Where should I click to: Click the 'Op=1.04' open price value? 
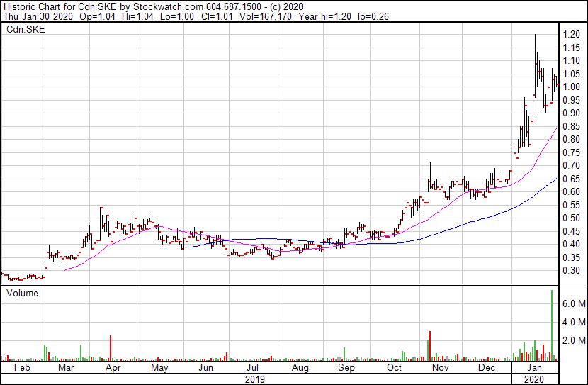coord(98,16)
